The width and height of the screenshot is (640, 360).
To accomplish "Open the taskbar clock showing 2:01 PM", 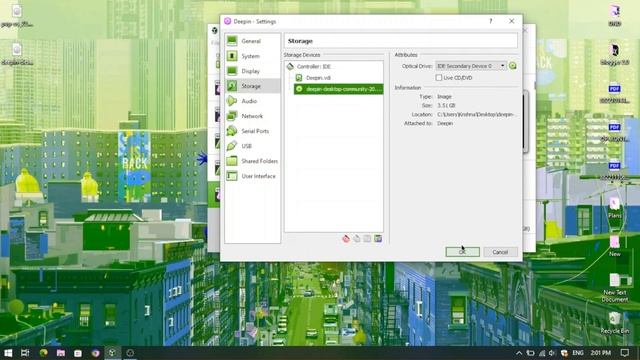I will (x=601, y=353).
